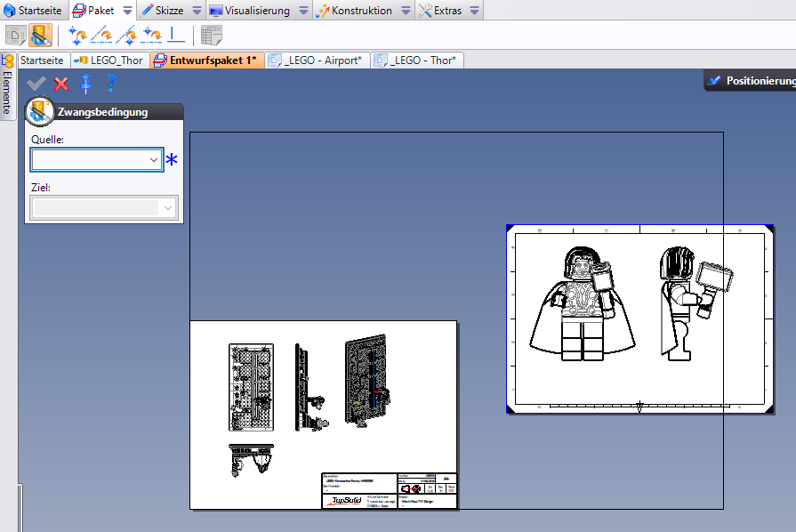Image resolution: width=796 pixels, height=532 pixels.
Task: Expand the Visualisierung dropdown arrow
Action: pyautogui.click(x=303, y=11)
